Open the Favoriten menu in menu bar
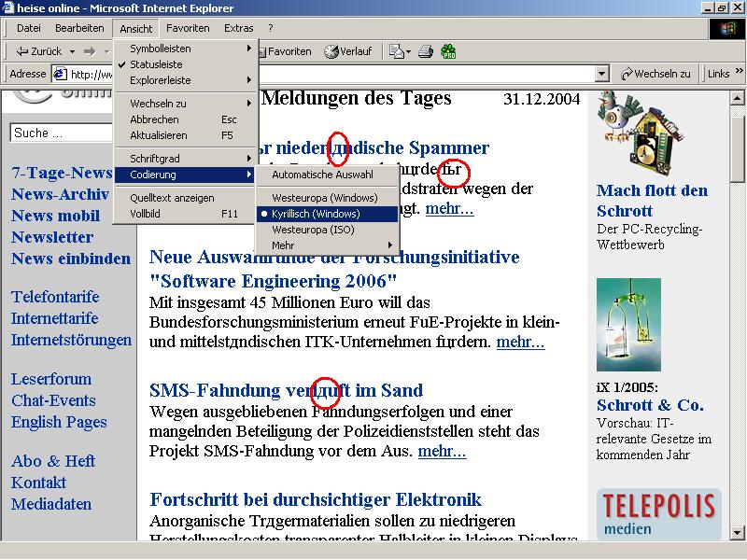Viewport: 747px width, 560px height. (188, 29)
